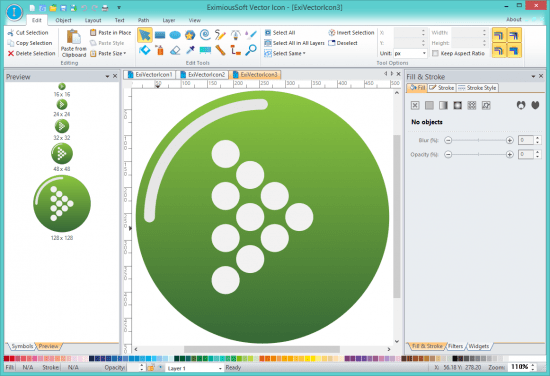This screenshot has height=376, width=550.
Task: Click Select All in All Layers
Action: point(295,43)
